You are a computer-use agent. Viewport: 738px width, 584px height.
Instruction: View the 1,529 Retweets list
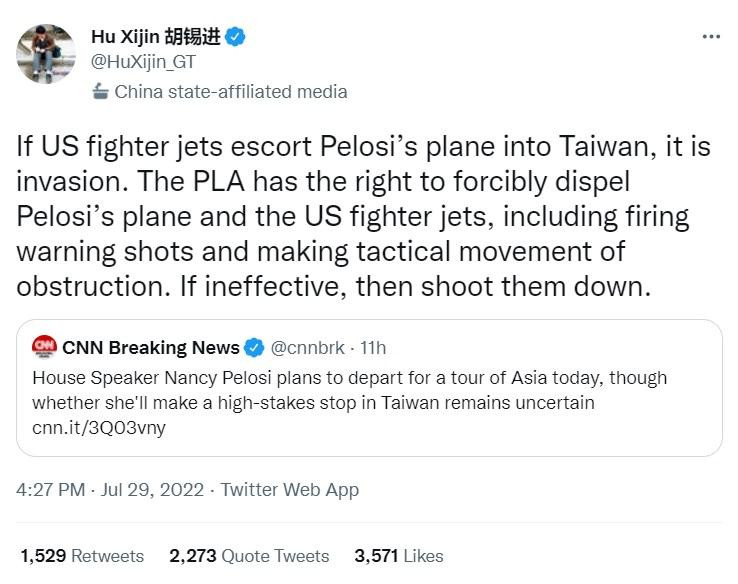(x=82, y=556)
